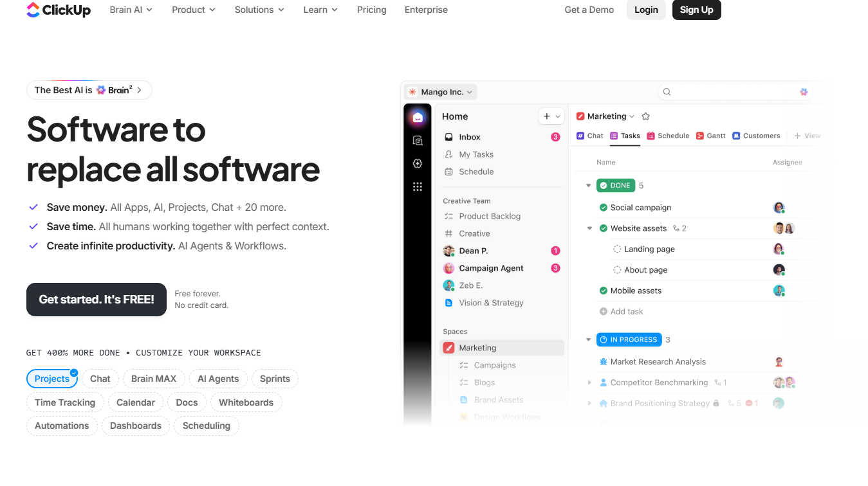868x486 pixels.
Task: Click the plus icon beside Add task
Action: (603, 311)
